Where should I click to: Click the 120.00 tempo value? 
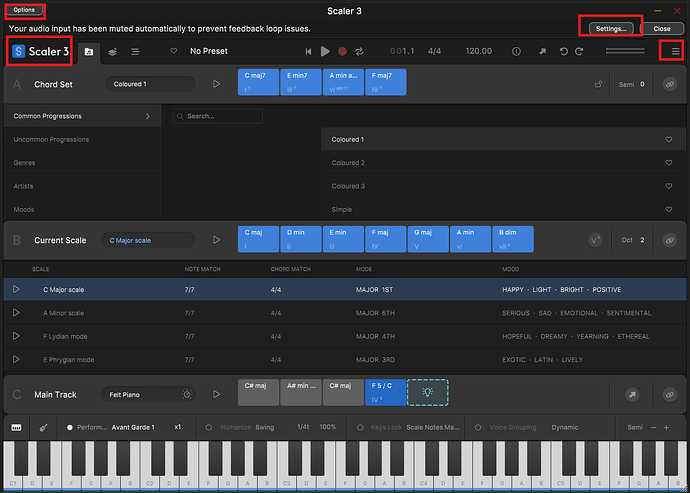coord(479,51)
